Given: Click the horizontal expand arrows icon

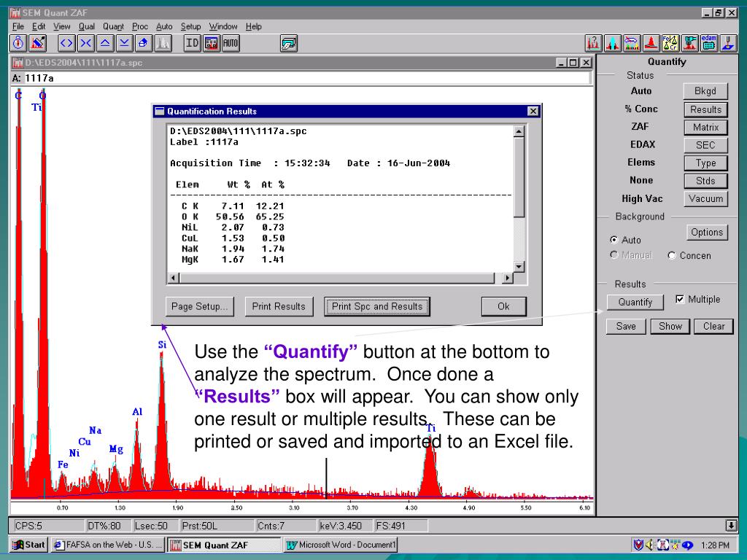Looking at the screenshot, I should pyautogui.click(x=66, y=43).
